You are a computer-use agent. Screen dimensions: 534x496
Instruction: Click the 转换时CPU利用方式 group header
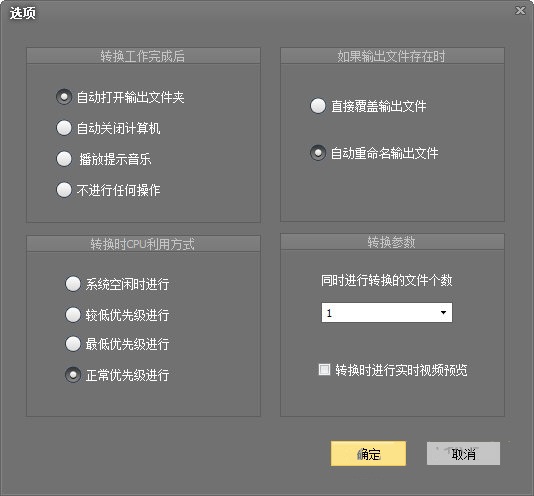click(143, 244)
